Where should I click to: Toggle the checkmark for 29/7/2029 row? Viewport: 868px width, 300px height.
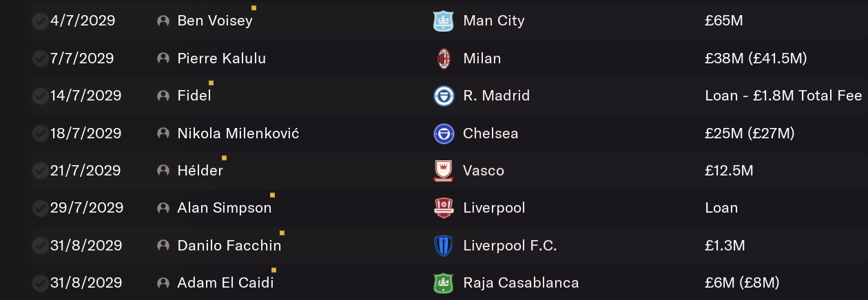point(40,208)
